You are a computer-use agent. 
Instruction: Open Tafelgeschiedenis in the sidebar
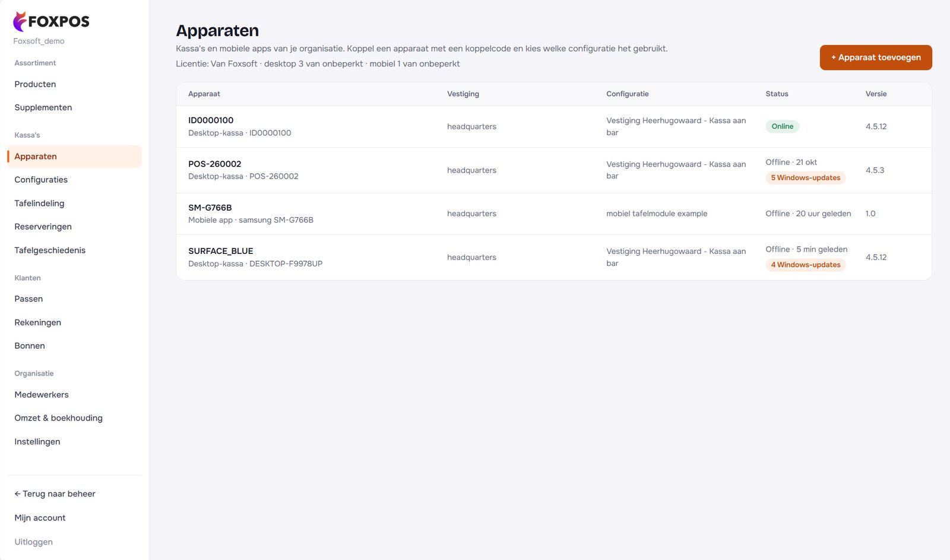50,250
